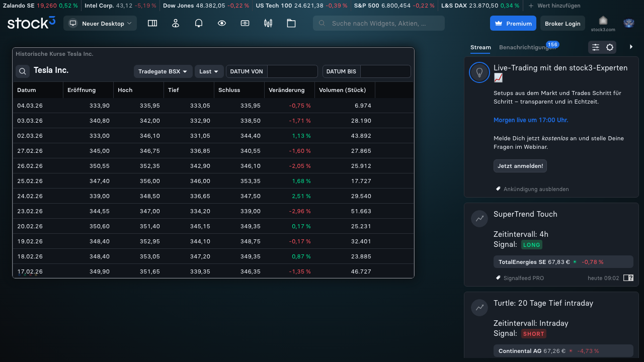Click the user avatar in top right
Image resolution: width=644 pixels, height=362 pixels.
point(628,23)
